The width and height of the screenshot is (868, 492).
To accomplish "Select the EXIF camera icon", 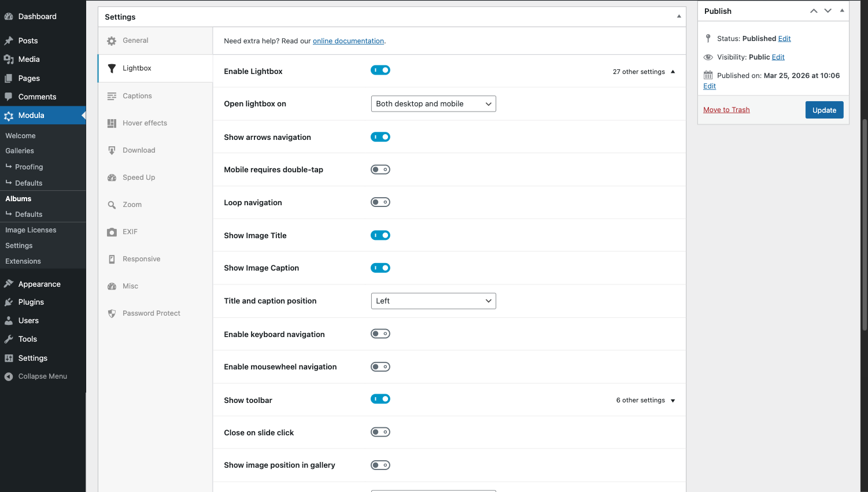I will (x=112, y=232).
